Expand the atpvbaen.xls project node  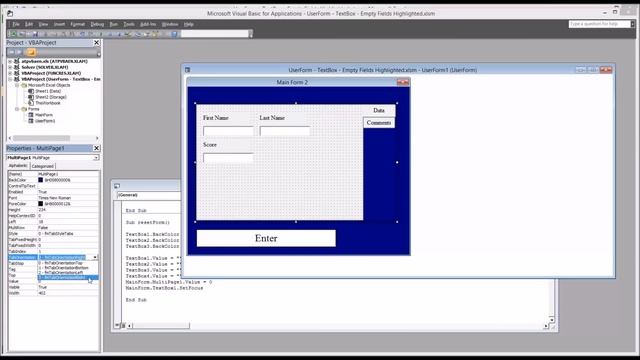pos(10,61)
